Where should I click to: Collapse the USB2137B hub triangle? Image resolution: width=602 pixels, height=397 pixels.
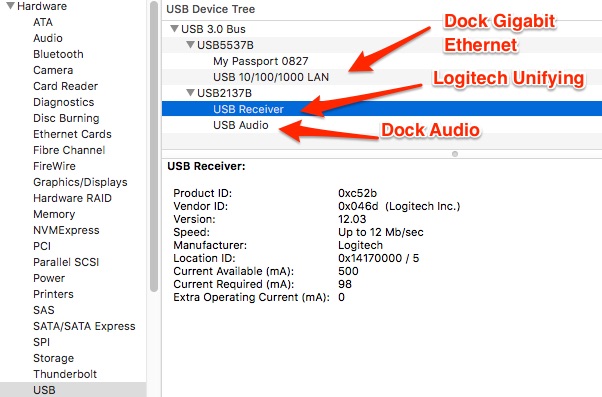pyautogui.click(x=190, y=93)
